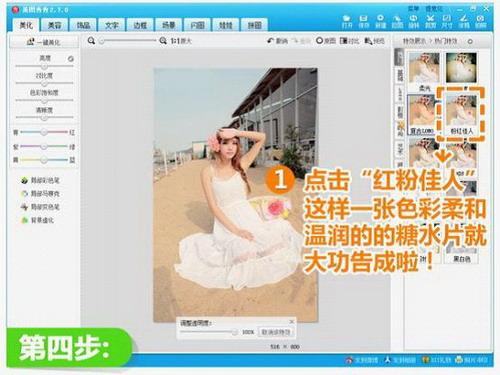Switch to the 饰品 tab
The image size is (500, 375).
83,25
